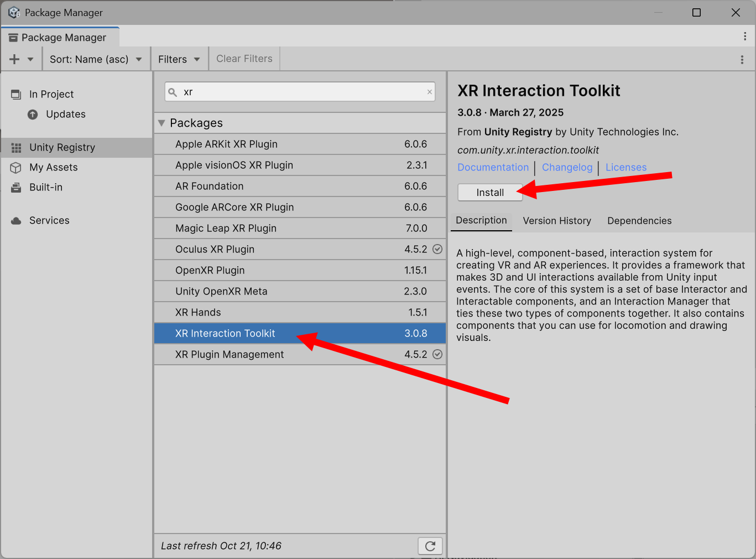756x559 pixels.
Task: Open the Licenses link
Action: (x=626, y=167)
